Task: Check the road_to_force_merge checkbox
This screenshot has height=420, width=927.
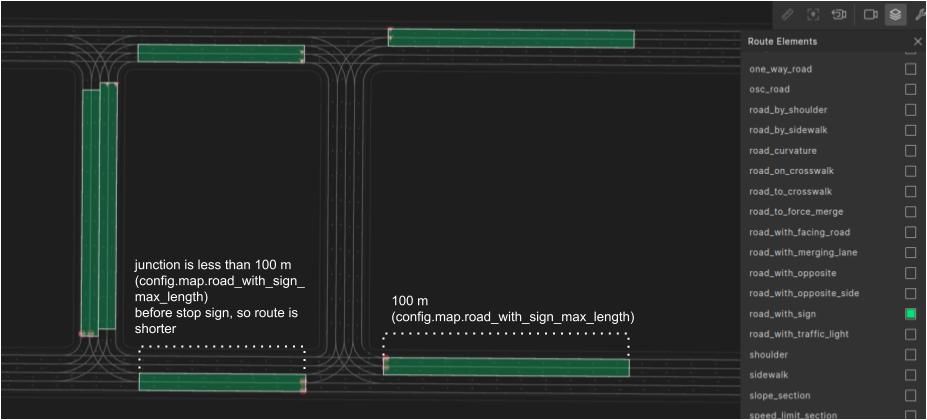Action: (910, 212)
